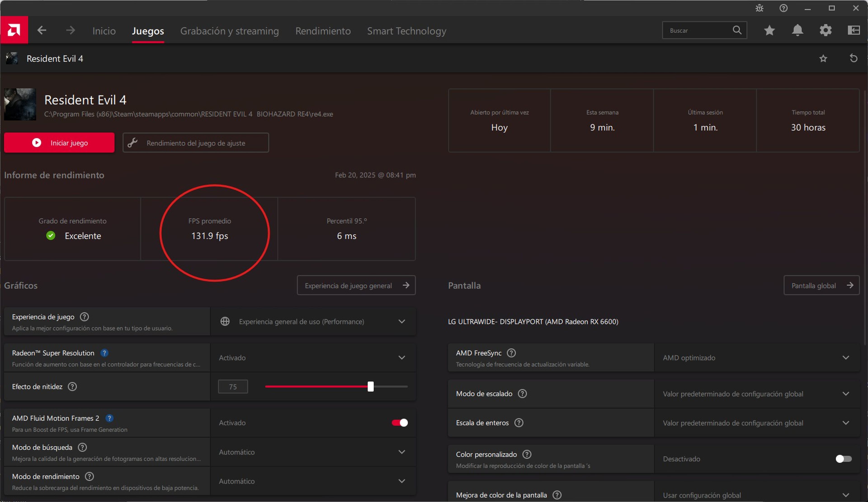Open the help question mark icon in title bar

tap(783, 8)
